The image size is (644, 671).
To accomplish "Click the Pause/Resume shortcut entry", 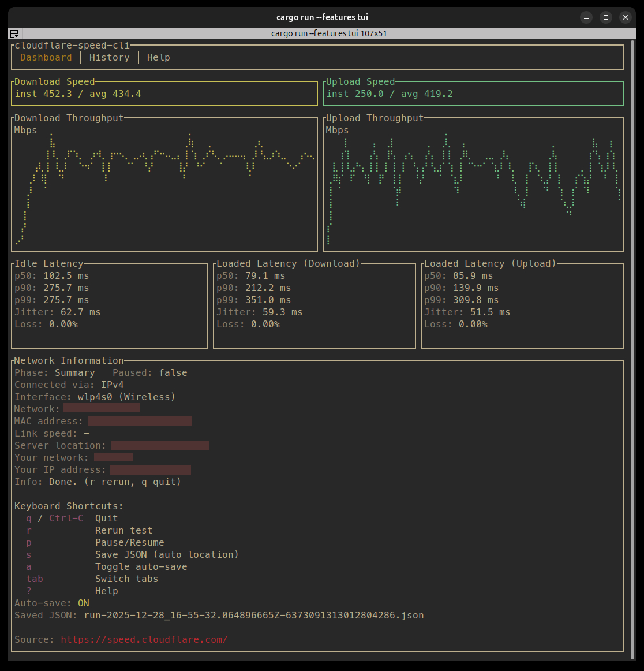I will pos(129,542).
